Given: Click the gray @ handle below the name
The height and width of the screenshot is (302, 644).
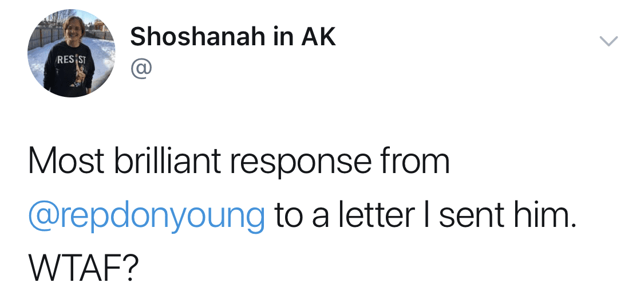Looking at the screenshot, I should click(x=141, y=68).
